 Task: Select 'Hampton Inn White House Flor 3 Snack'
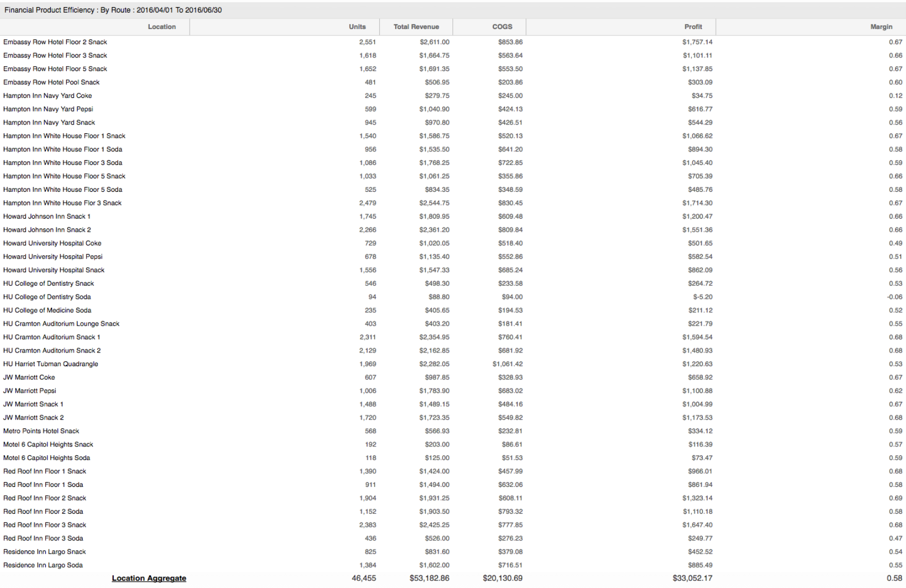(453, 203)
